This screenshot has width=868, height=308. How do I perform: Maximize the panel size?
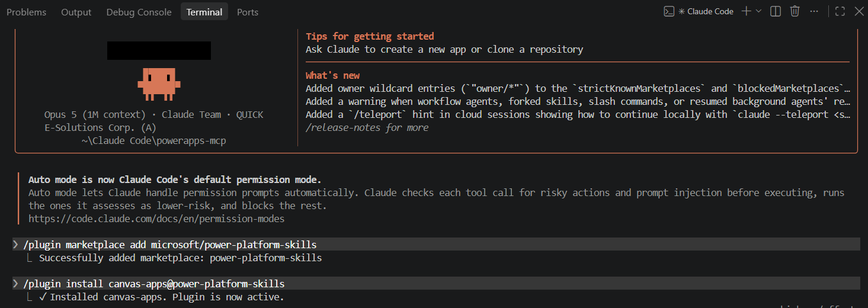click(840, 11)
